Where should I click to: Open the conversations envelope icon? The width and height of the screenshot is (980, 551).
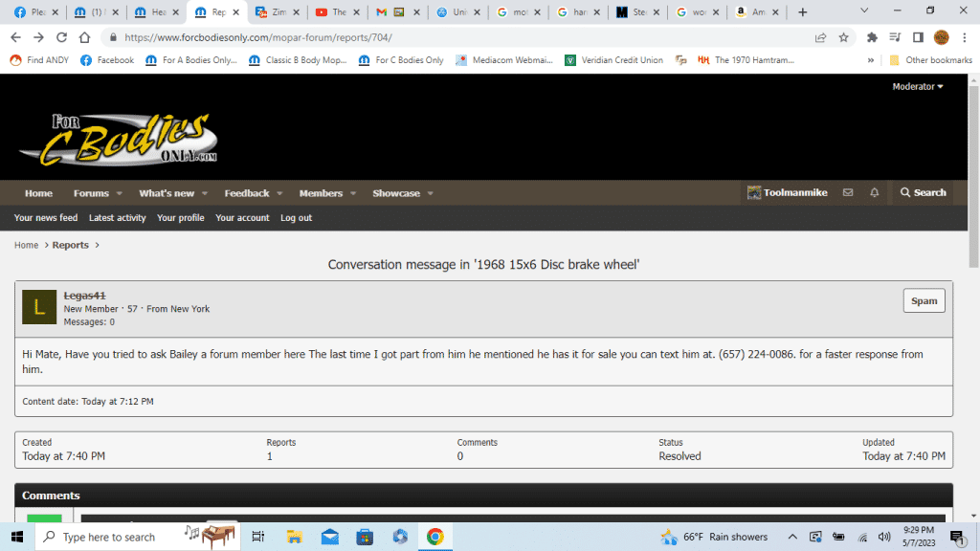tap(847, 192)
